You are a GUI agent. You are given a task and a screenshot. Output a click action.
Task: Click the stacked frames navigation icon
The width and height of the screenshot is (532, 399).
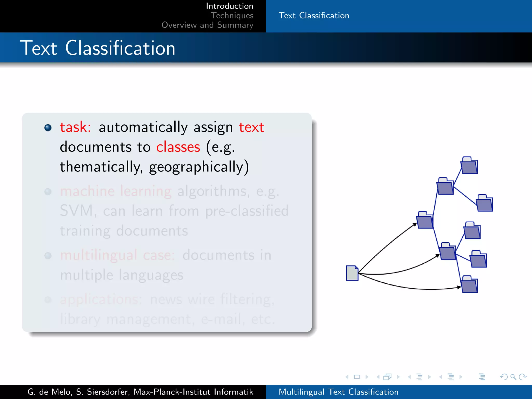[x=387, y=377]
